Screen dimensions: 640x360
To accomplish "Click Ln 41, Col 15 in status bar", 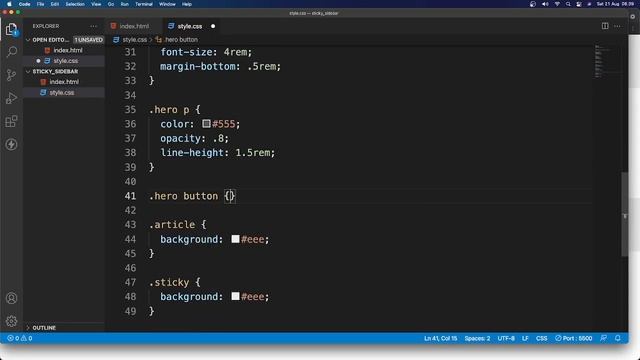I will pyautogui.click(x=440, y=338).
